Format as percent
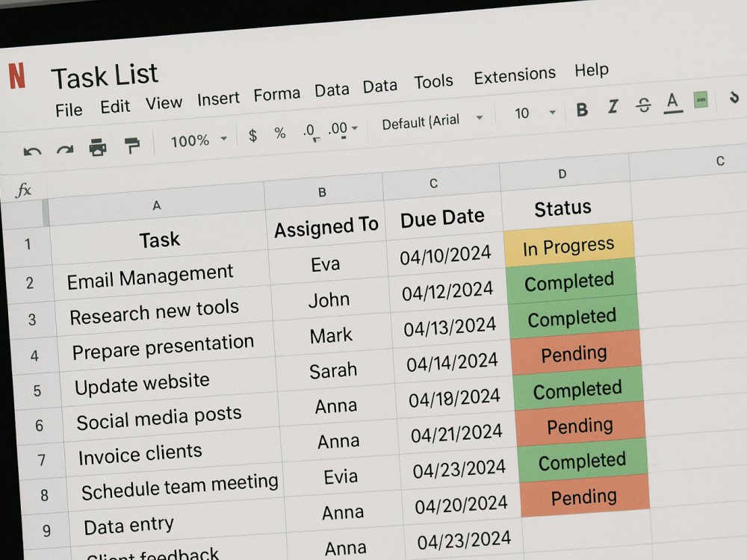Image resolution: width=747 pixels, height=560 pixels. (x=280, y=133)
